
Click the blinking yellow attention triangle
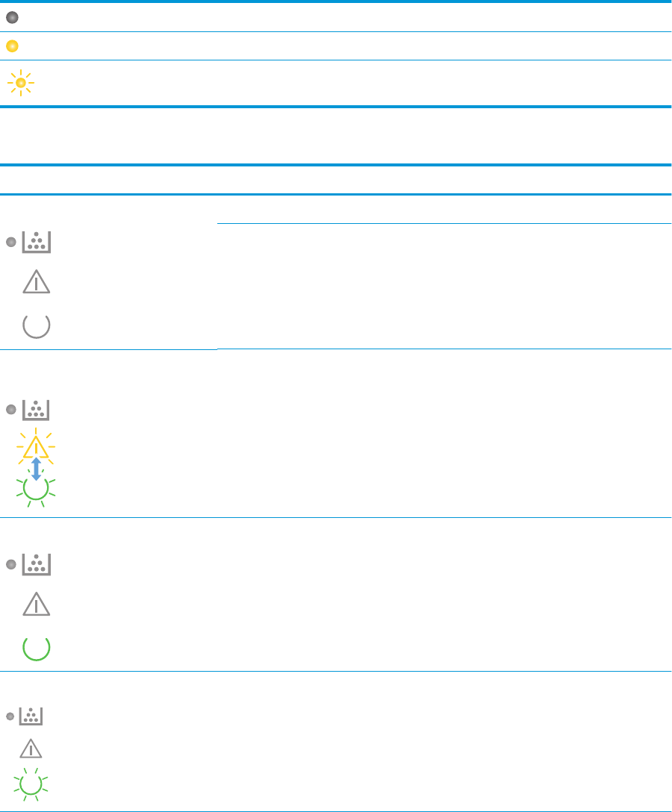(36, 446)
